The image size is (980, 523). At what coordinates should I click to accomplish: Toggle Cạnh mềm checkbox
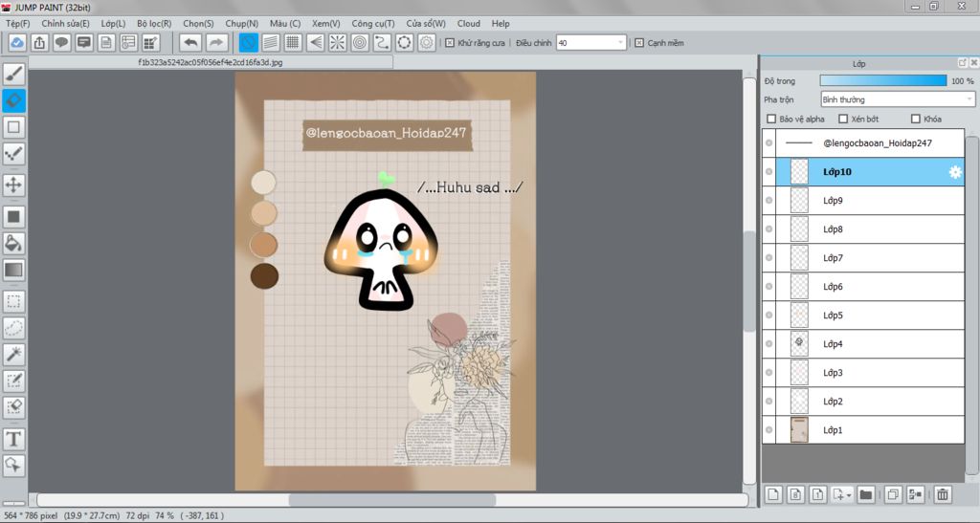(x=638, y=43)
